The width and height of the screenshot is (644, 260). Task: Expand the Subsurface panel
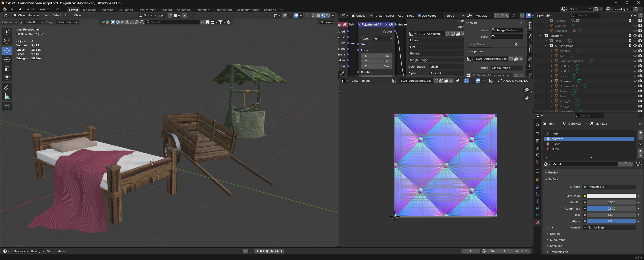coord(557,240)
